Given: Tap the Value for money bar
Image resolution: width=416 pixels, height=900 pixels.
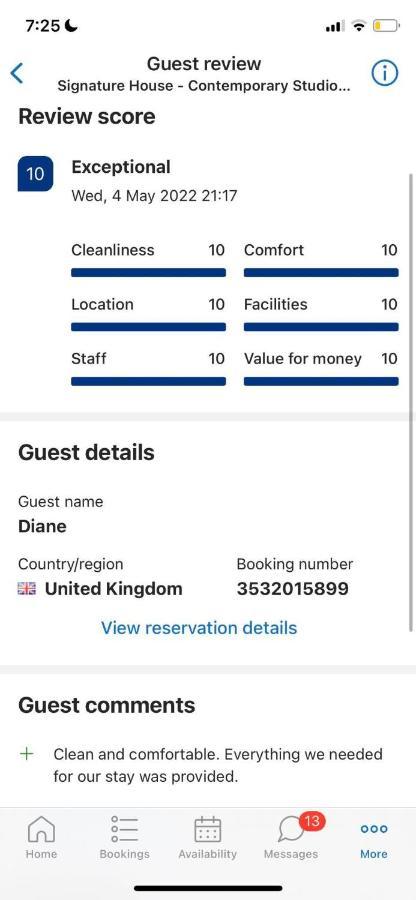Looking at the screenshot, I should point(321,381).
